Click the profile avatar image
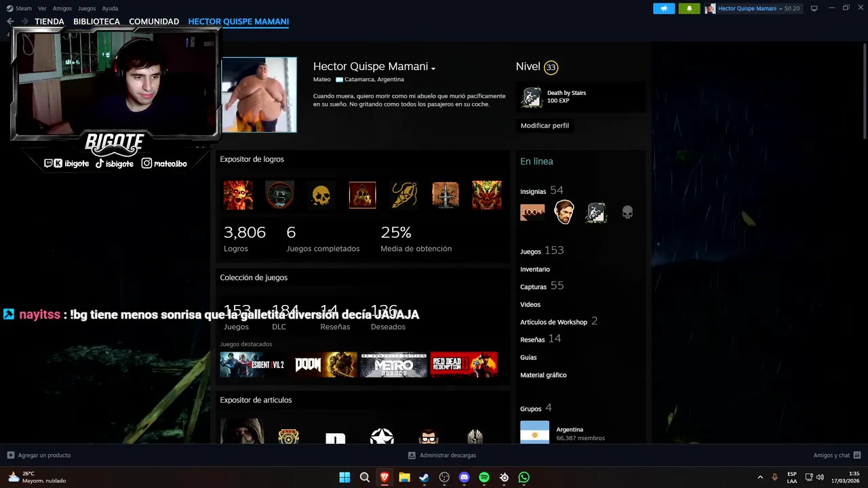868x488 pixels. tap(259, 94)
